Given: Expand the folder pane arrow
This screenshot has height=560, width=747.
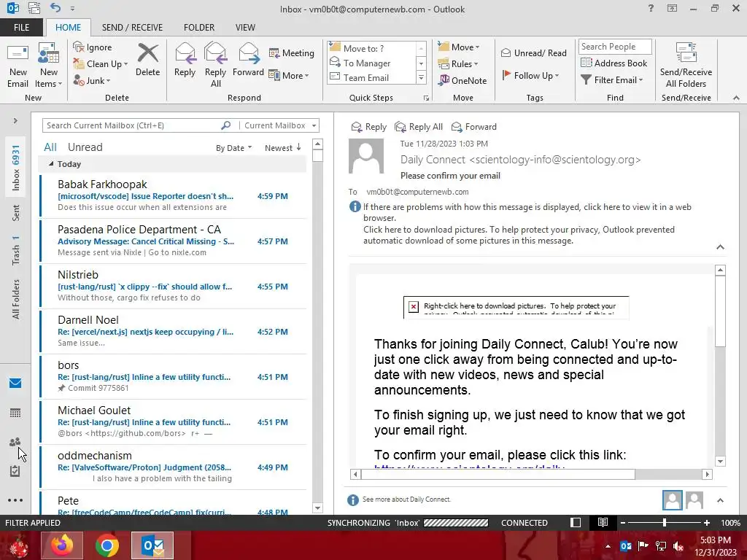Looking at the screenshot, I should coord(15,120).
